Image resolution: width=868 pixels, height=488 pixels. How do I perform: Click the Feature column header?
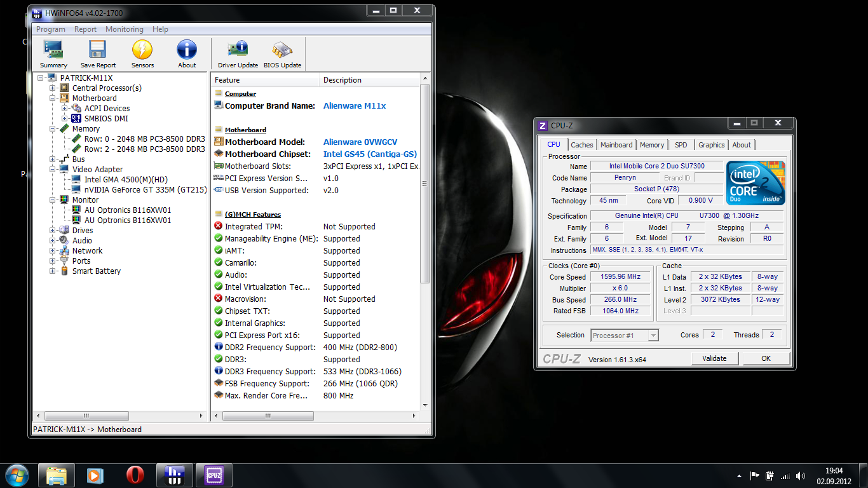(265, 80)
